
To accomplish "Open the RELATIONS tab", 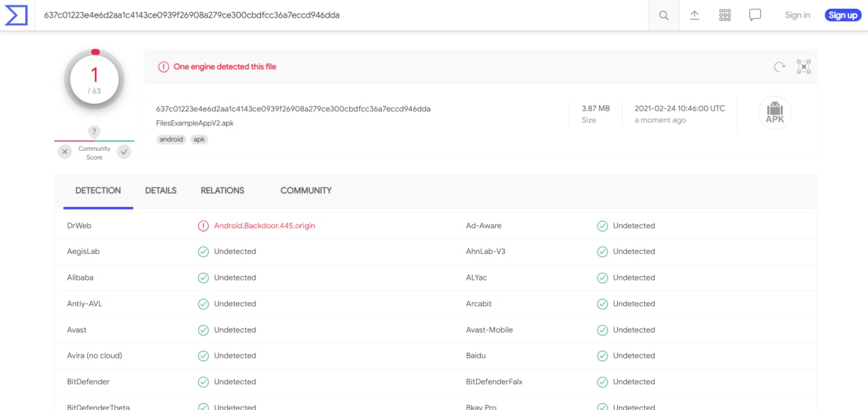I will [222, 191].
